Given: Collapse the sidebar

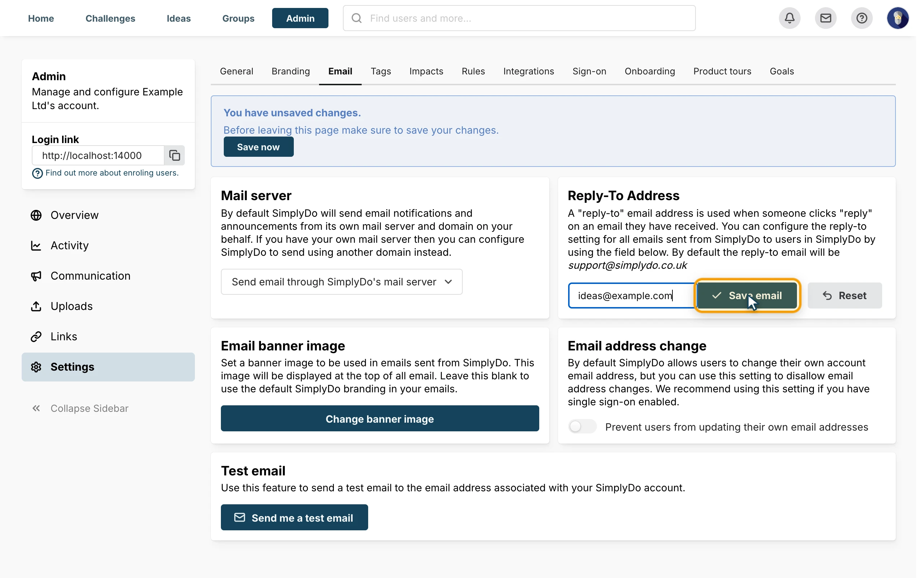Looking at the screenshot, I should coord(80,408).
